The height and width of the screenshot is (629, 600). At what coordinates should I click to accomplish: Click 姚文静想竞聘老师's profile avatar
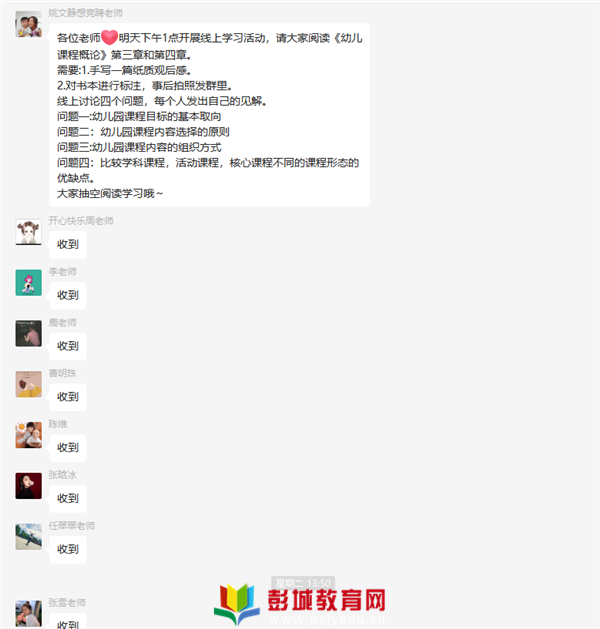[28, 24]
